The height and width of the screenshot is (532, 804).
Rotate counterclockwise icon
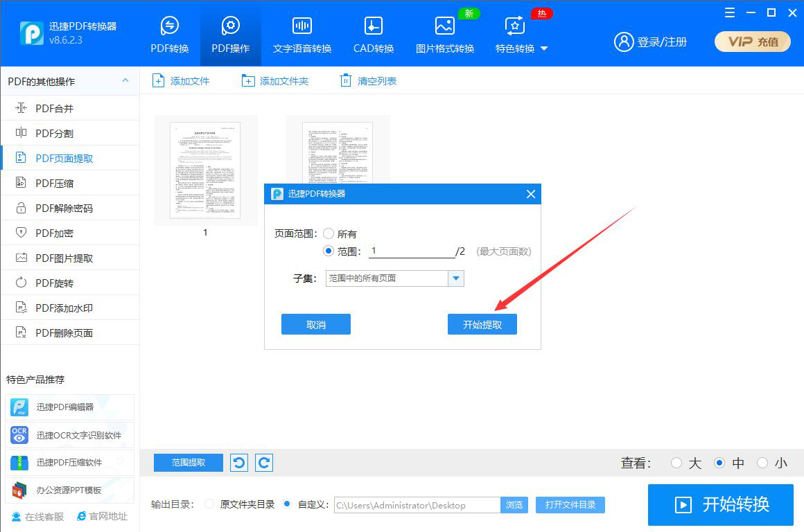(239, 462)
